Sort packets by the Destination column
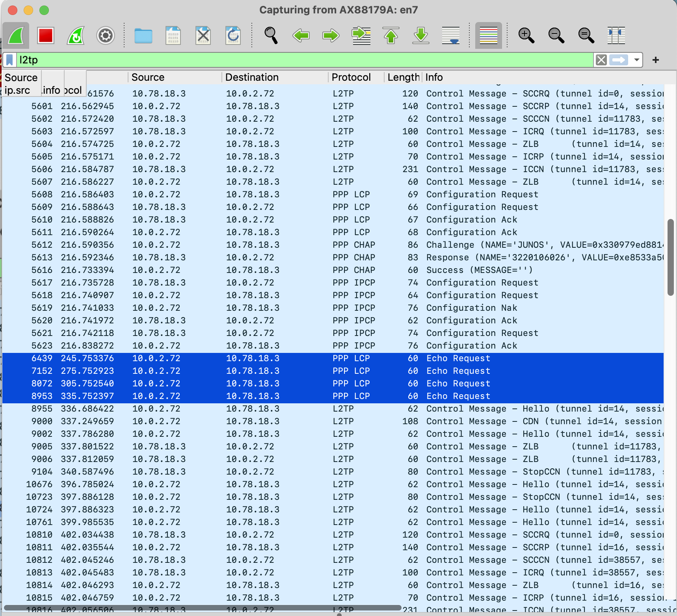Screen dimensions: 677x616 (x=252, y=77)
